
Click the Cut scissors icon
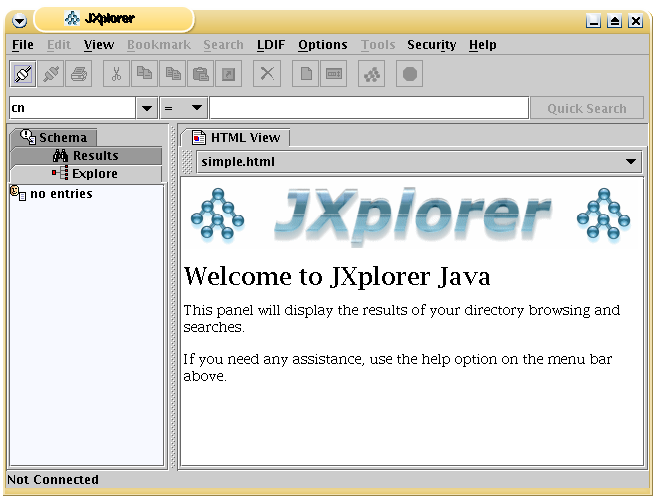coord(116,74)
